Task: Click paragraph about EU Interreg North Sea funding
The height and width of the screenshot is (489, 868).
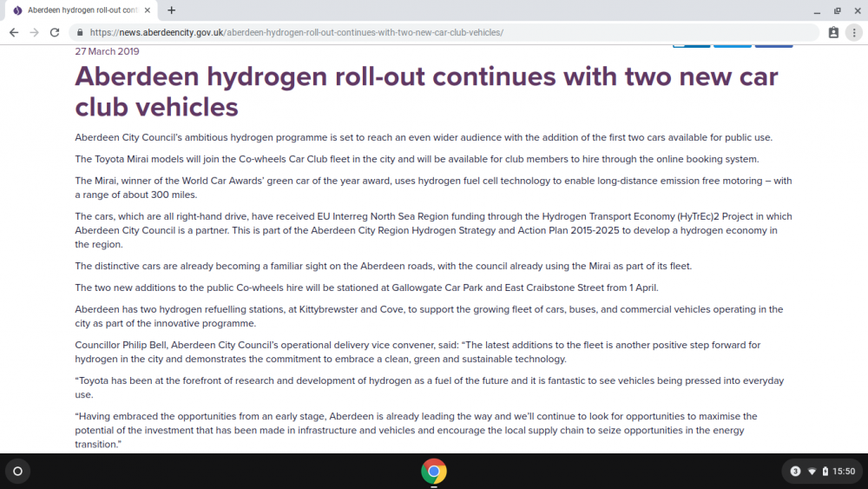Action: 433,230
